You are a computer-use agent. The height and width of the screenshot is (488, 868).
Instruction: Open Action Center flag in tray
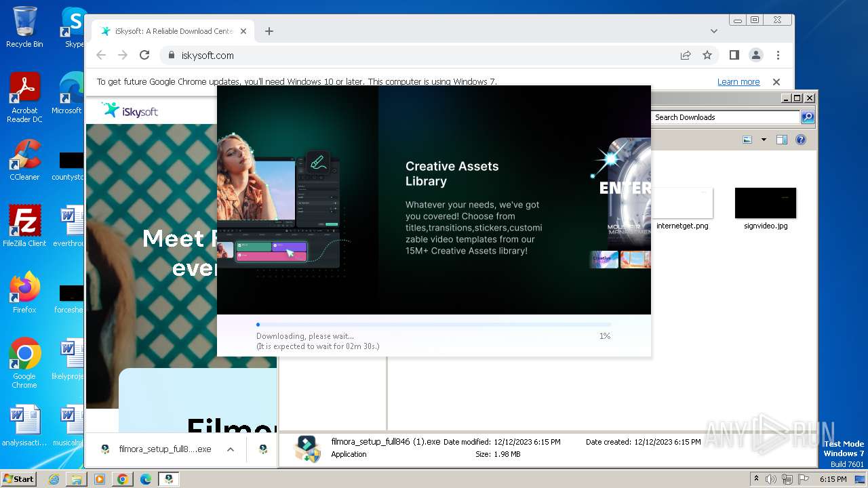804,479
